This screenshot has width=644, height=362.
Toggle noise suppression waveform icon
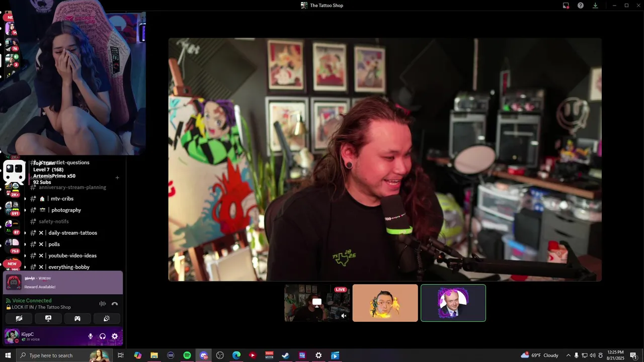(x=103, y=304)
